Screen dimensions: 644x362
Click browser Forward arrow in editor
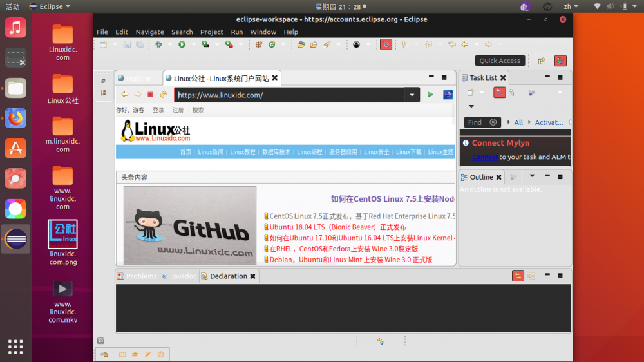coord(138,95)
